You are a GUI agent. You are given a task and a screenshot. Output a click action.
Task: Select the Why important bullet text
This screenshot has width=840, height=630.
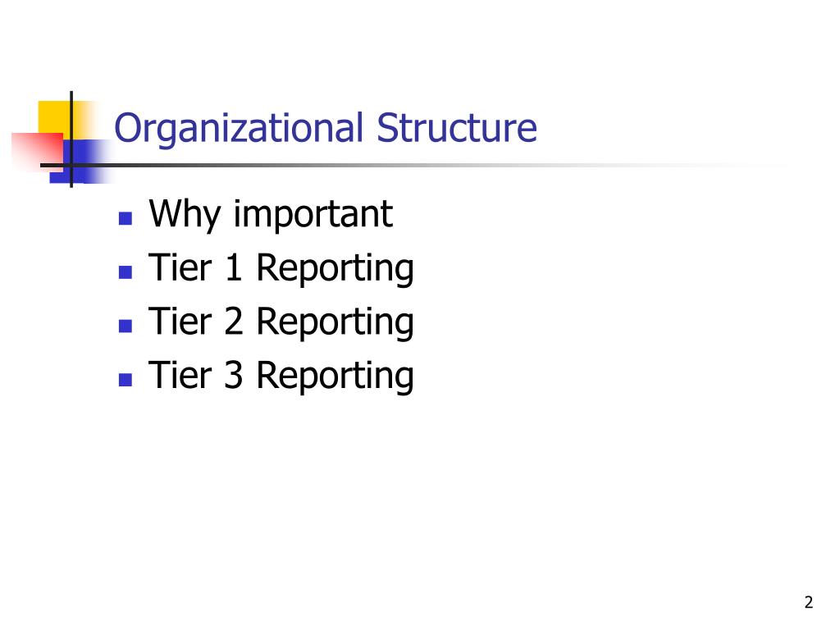coord(271,214)
